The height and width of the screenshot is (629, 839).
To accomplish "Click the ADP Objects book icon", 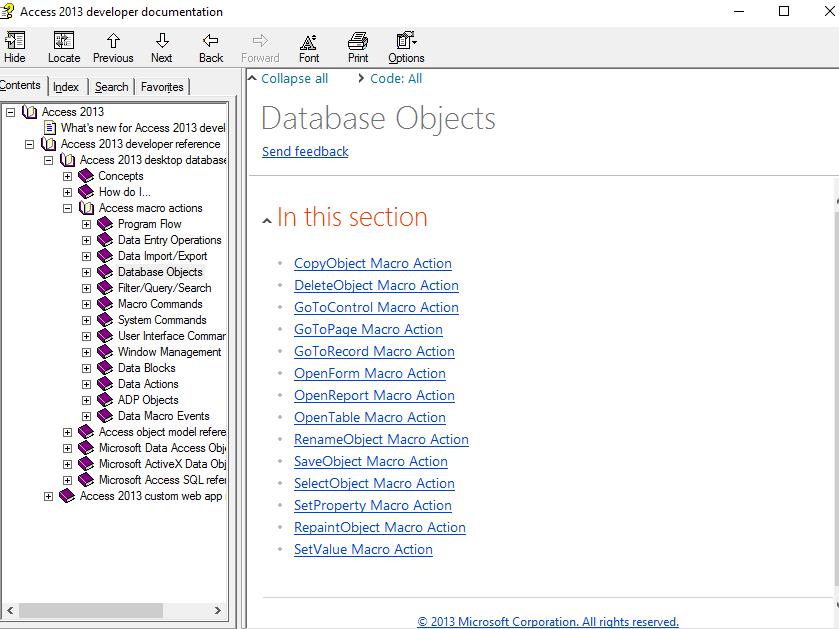I will 105,400.
